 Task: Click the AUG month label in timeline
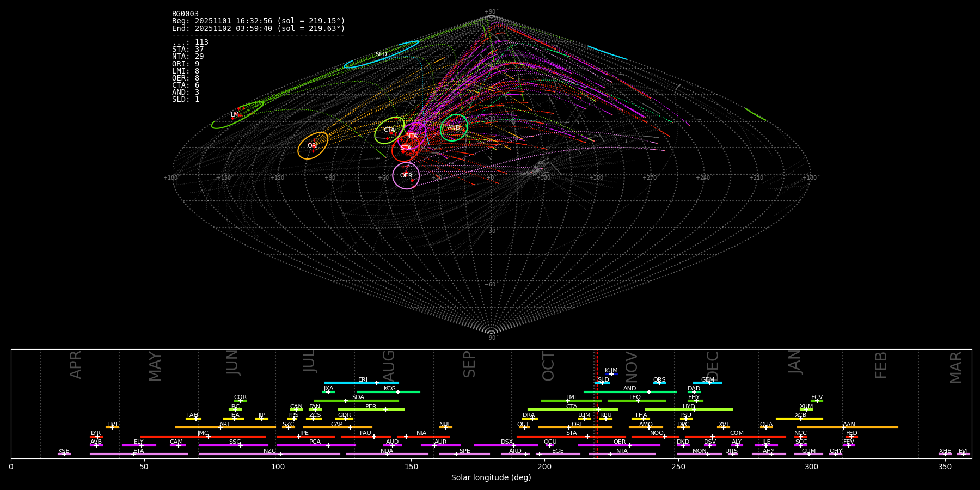pyautogui.click(x=389, y=366)
